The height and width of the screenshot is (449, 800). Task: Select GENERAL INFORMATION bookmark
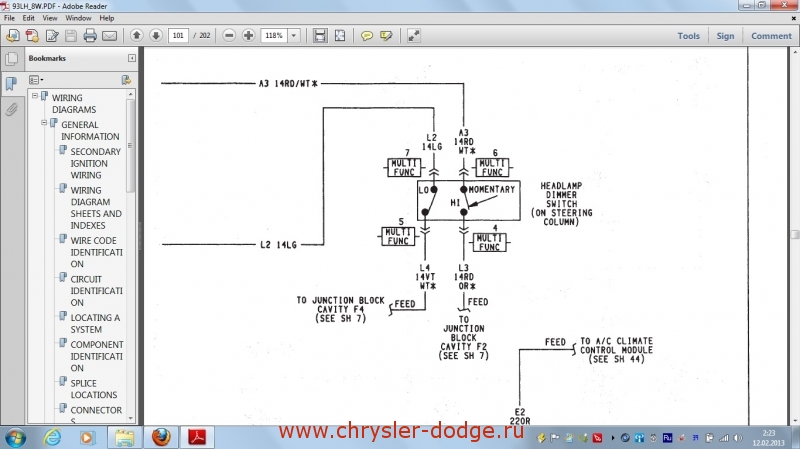(x=90, y=131)
